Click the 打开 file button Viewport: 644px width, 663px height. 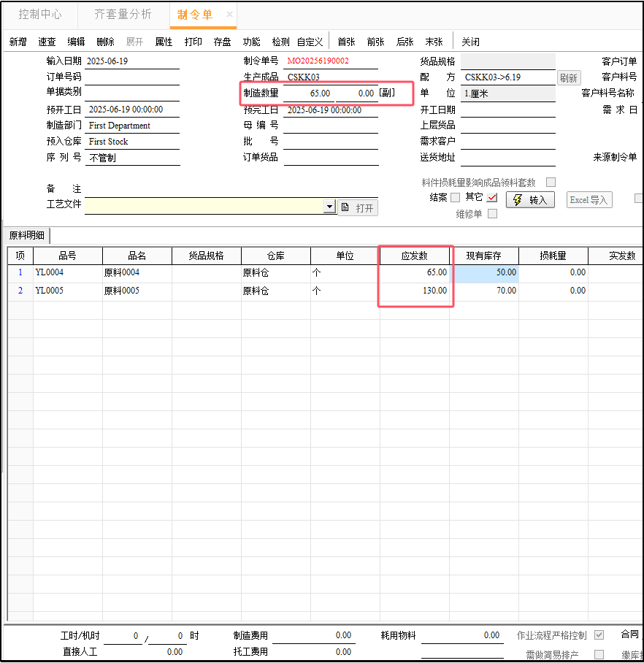coord(358,208)
